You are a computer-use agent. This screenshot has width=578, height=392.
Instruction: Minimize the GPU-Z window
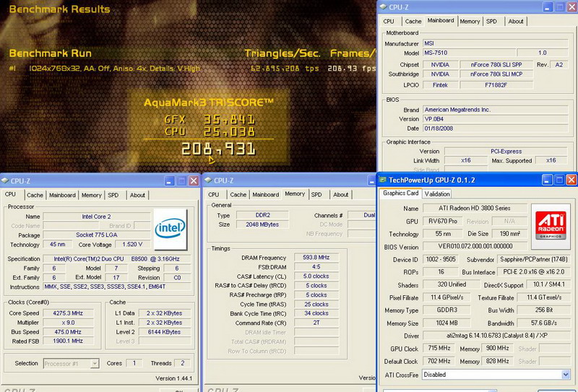pyautogui.click(x=547, y=180)
